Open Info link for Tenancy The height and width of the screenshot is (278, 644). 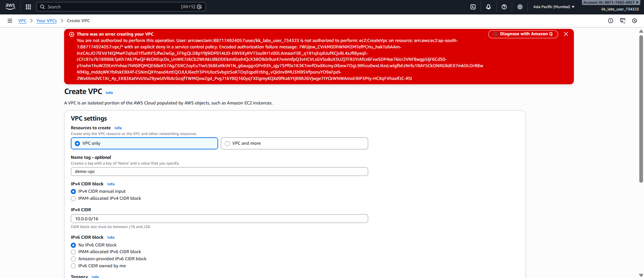(x=95, y=276)
